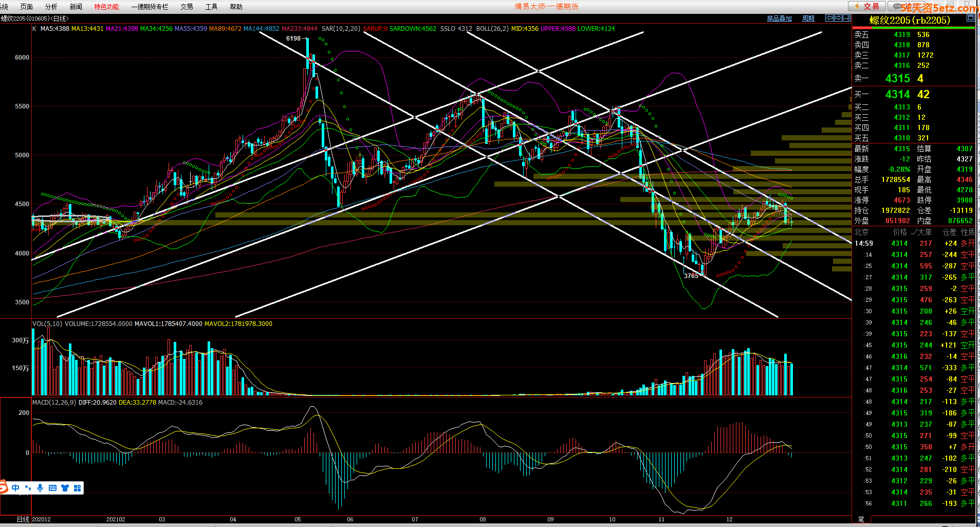Open the 分析 menu
Image resolution: width=980 pixels, height=527 pixels.
point(51,7)
